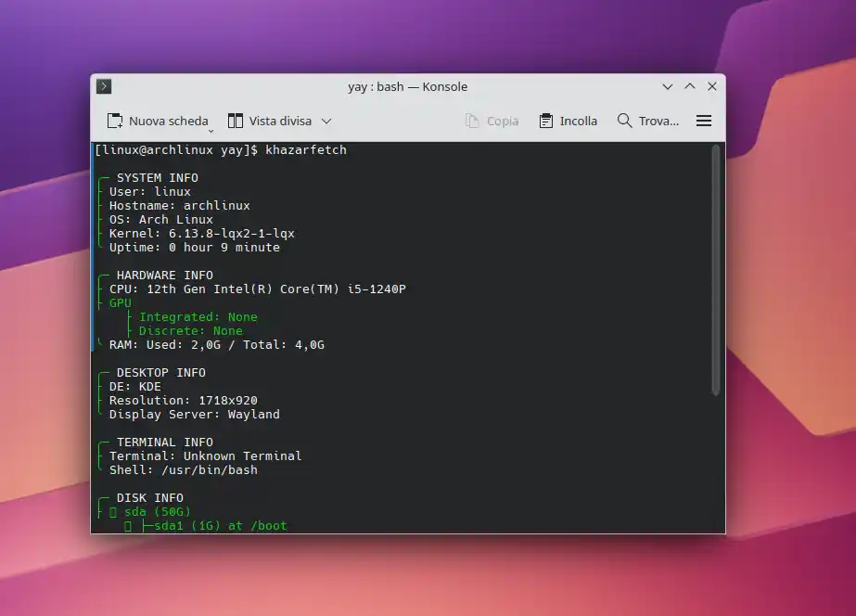The height and width of the screenshot is (616, 856).
Task: Click the terminal vertical scrollbar
Action: (716, 270)
